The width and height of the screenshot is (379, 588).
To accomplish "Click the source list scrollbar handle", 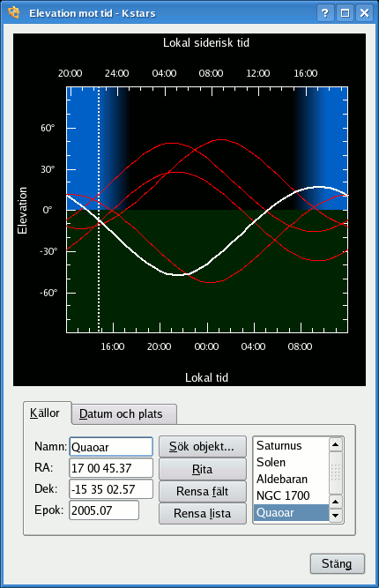I will pyautogui.click(x=336, y=473).
